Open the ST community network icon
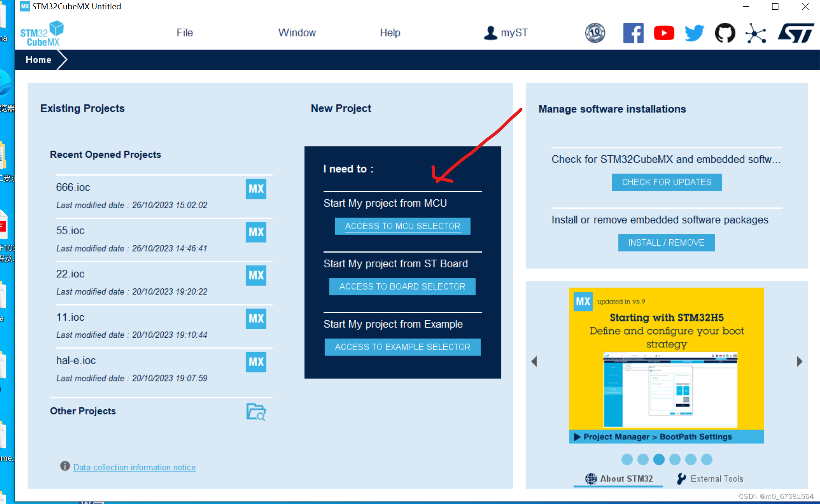This screenshot has height=504, width=820. coord(756,33)
